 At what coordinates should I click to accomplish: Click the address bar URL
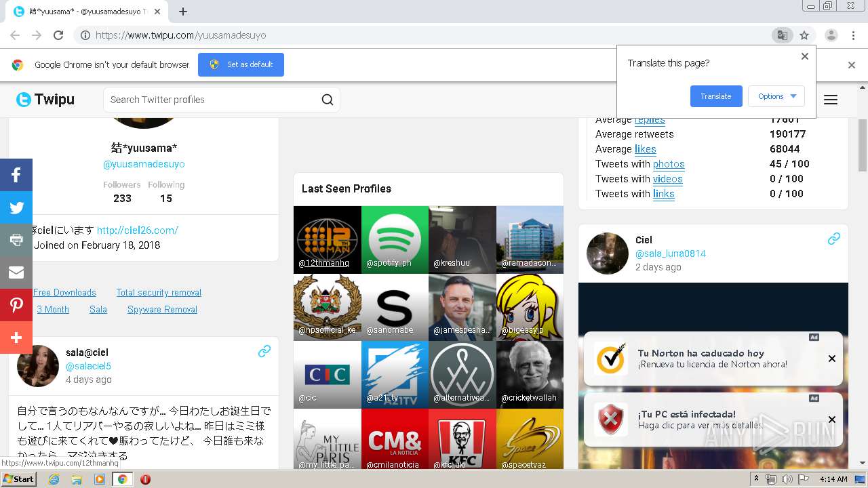click(180, 35)
